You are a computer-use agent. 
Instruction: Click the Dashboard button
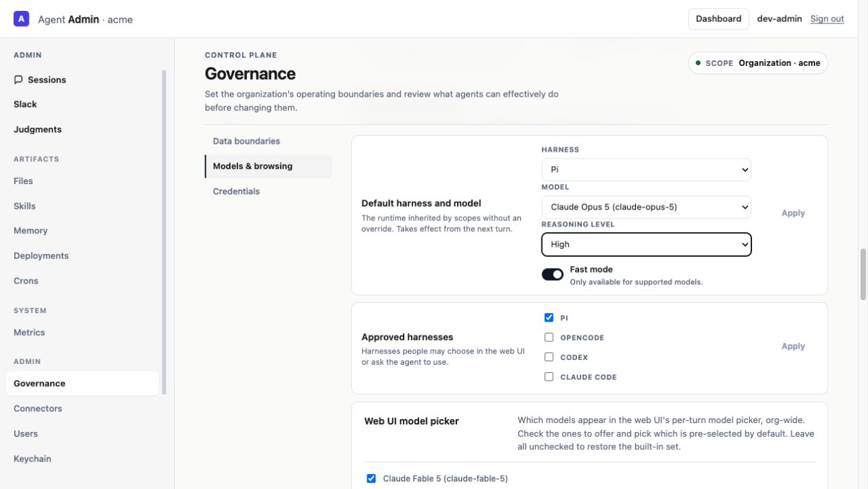(718, 19)
